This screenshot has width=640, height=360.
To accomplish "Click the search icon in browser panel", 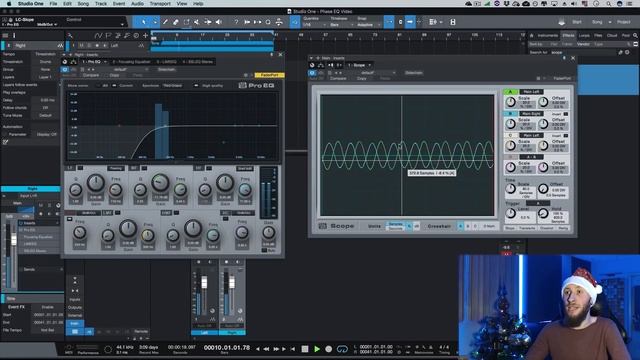I will [x=635, y=36].
